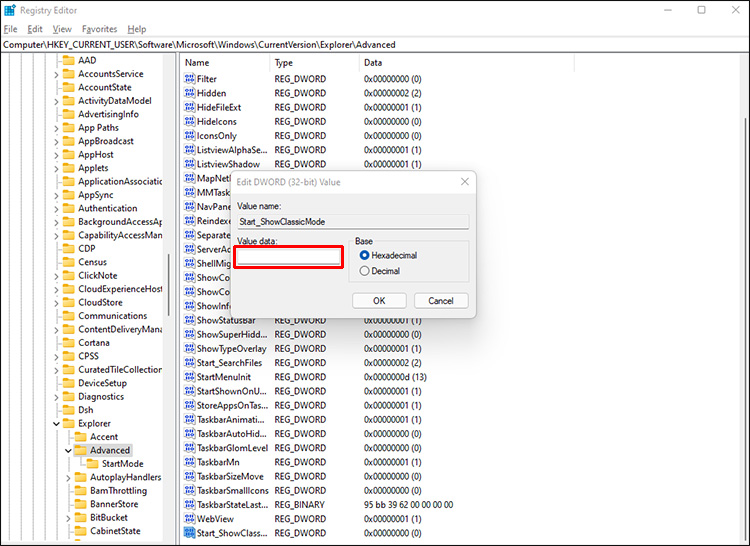Image resolution: width=750 pixels, height=546 pixels.
Task: Select the Communications tree item
Action: point(112,316)
